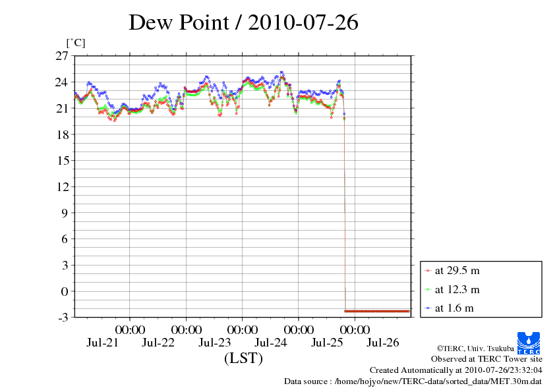The height and width of the screenshot is (392, 555).
Task: Click the '©TERC, Univ. Tsukuba' credit text
Action: (475, 349)
